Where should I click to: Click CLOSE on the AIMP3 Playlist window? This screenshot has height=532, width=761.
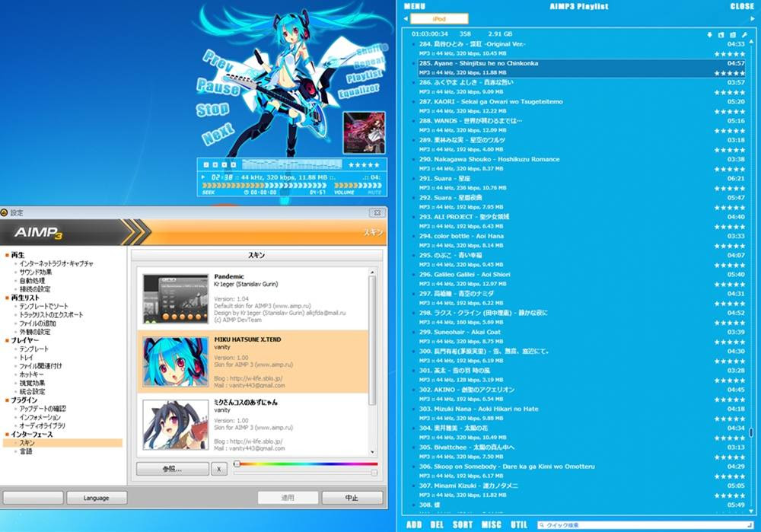click(742, 6)
